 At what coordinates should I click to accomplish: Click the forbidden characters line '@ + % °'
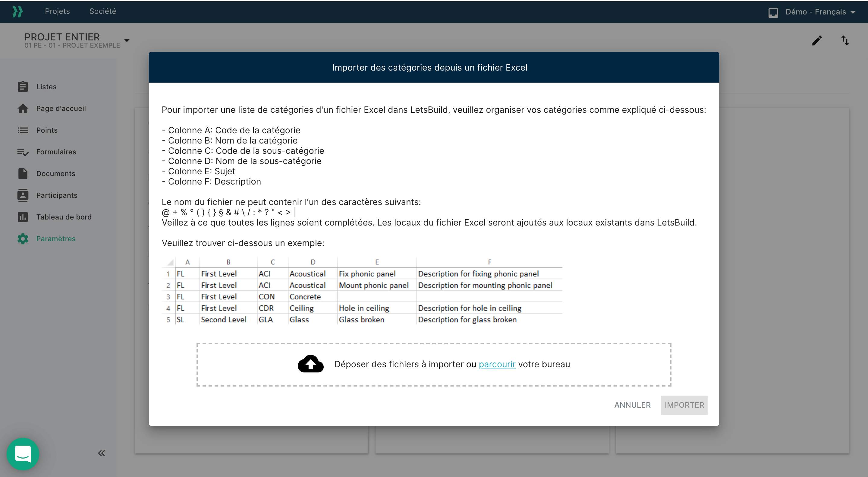tap(228, 212)
